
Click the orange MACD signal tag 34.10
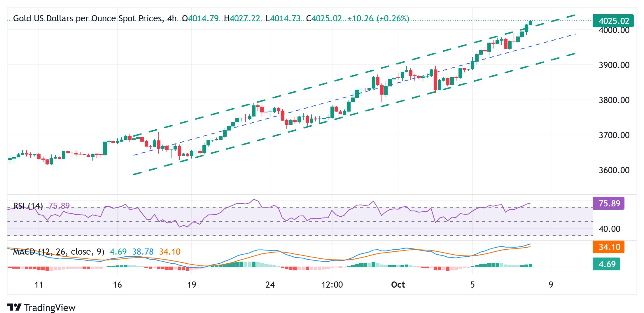coord(609,247)
